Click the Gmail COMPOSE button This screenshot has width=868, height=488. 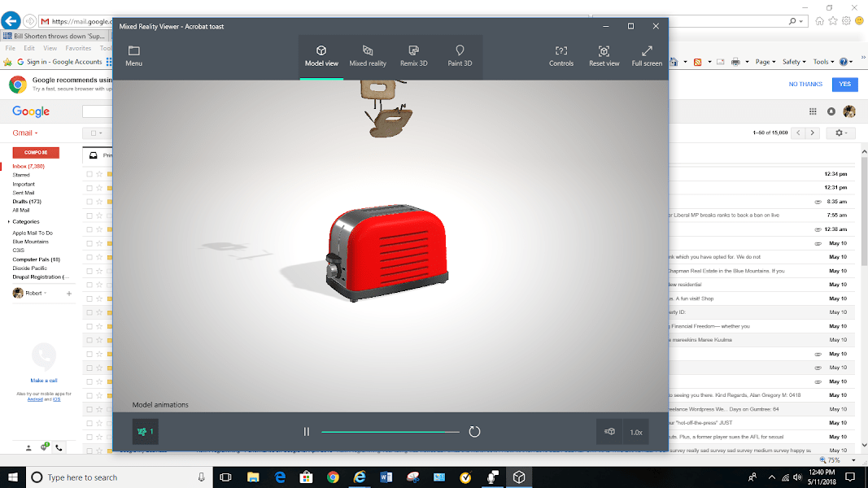pyautogui.click(x=36, y=153)
